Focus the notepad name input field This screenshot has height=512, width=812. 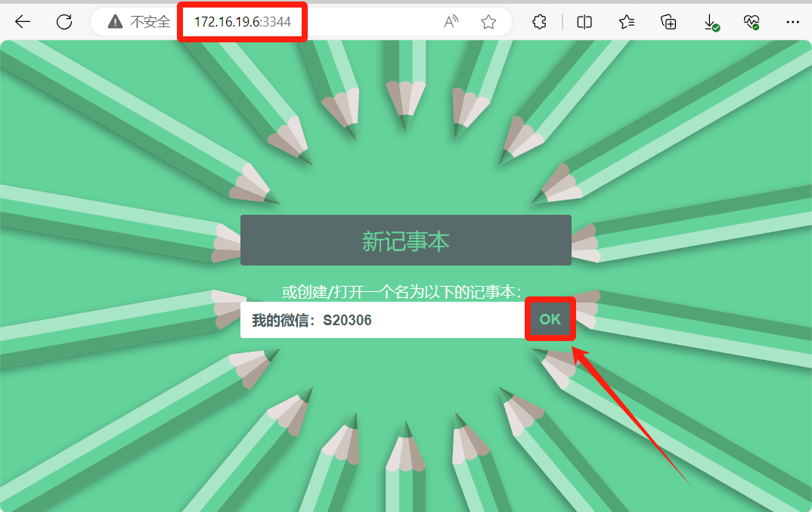(383, 320)
